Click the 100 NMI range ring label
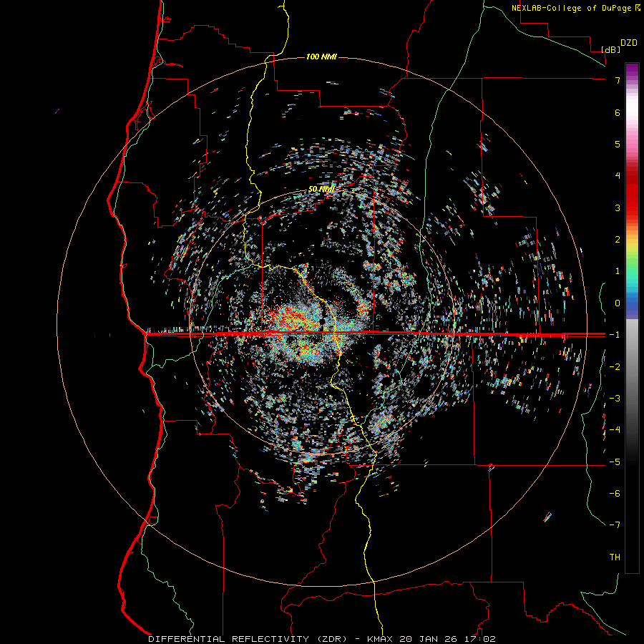Image resolution: width=644 pixels, height=644 pixels. pyautogui.click(x=321, y=57)
